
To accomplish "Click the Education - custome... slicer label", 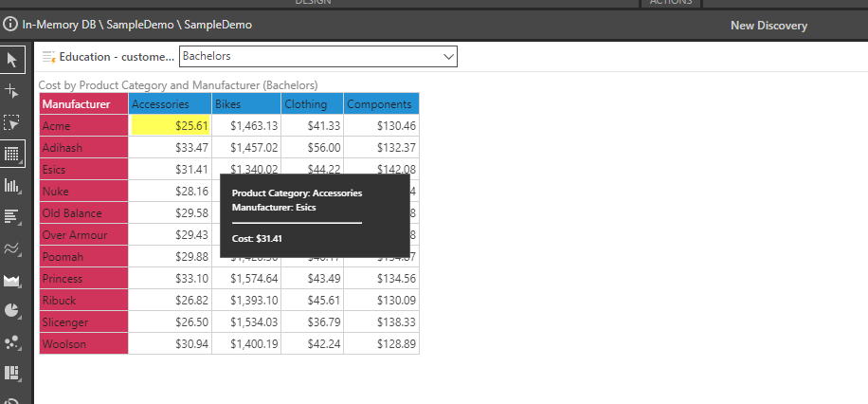I will coord(117,57).
